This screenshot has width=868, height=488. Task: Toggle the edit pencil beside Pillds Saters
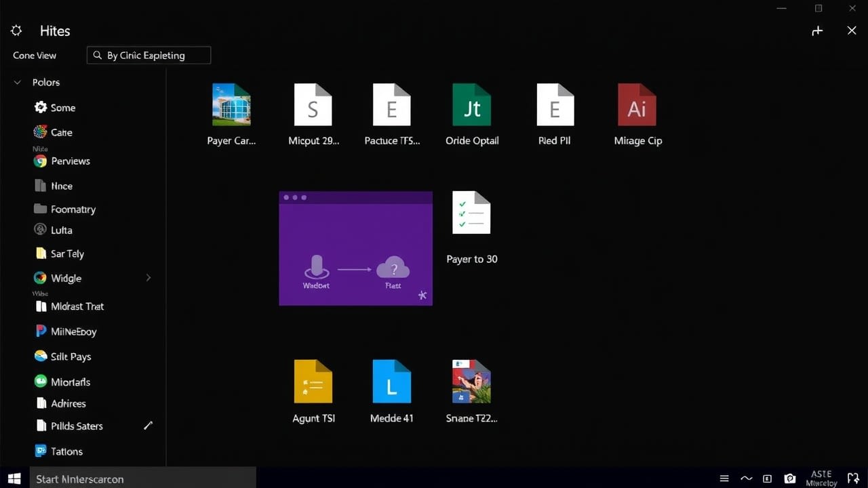149,426
